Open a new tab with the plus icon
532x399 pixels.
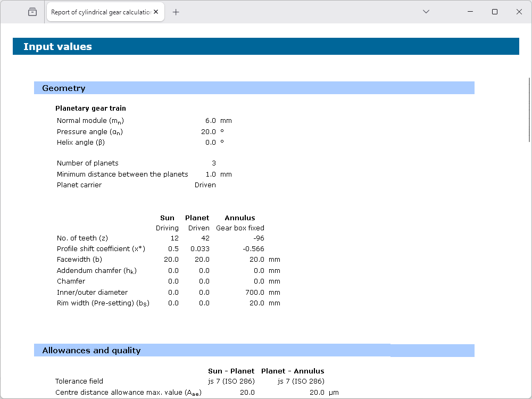[x=176, y=12]
